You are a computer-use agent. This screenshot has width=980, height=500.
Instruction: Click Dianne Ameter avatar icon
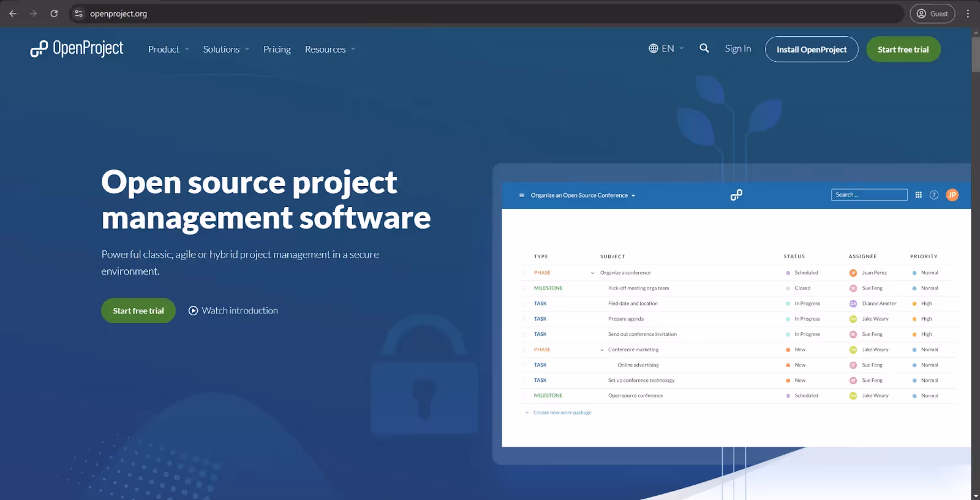click(x=853, y=304)
